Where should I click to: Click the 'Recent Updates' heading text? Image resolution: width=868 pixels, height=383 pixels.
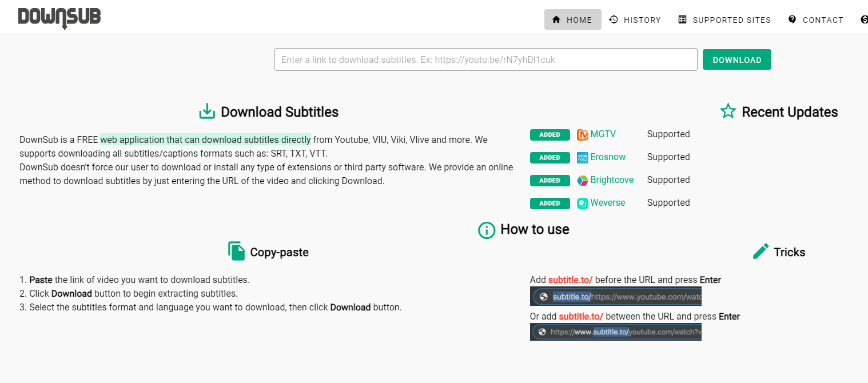tap(790, 112)
